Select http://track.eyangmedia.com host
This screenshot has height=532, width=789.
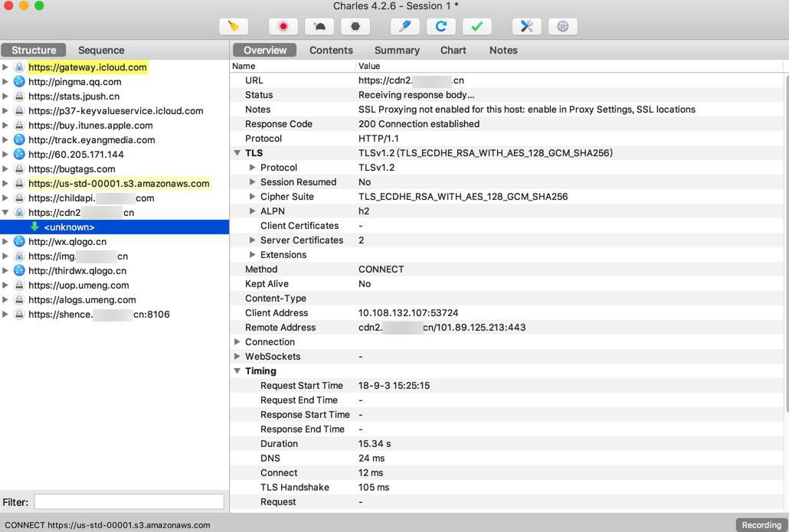[92, 140]
